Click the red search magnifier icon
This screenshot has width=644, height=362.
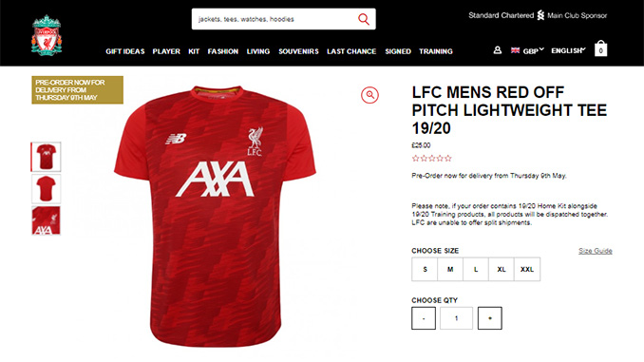(x=364, y=19)
